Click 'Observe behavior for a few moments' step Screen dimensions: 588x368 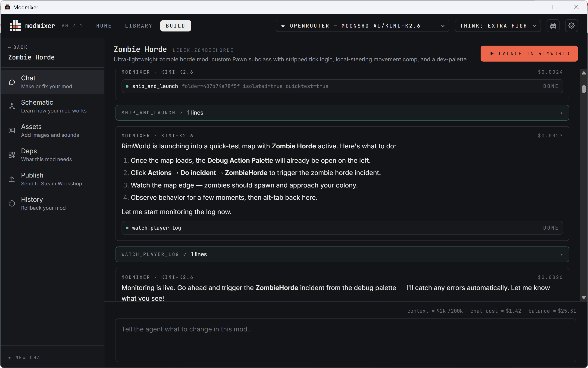[x=224, y=197]
